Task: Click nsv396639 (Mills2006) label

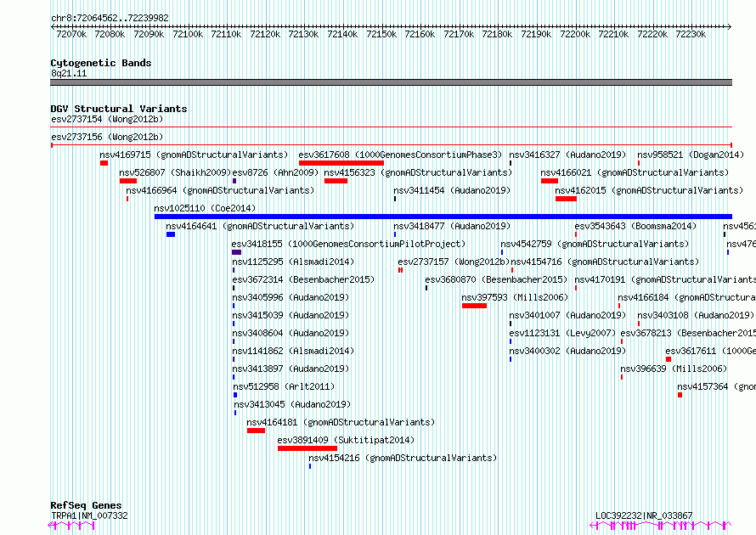Action: 674,369
